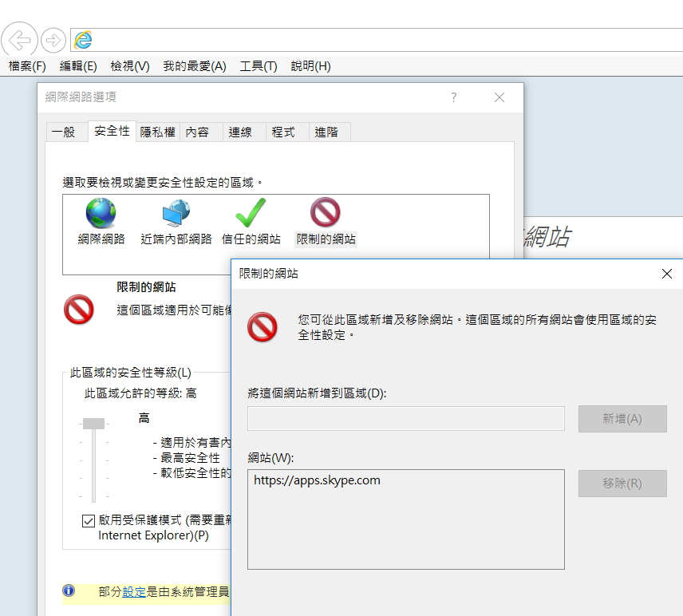Open the 編輯(E) menu
Image resolution: width=683 pixels, height=616 pixels.
(x=78, y=65)
